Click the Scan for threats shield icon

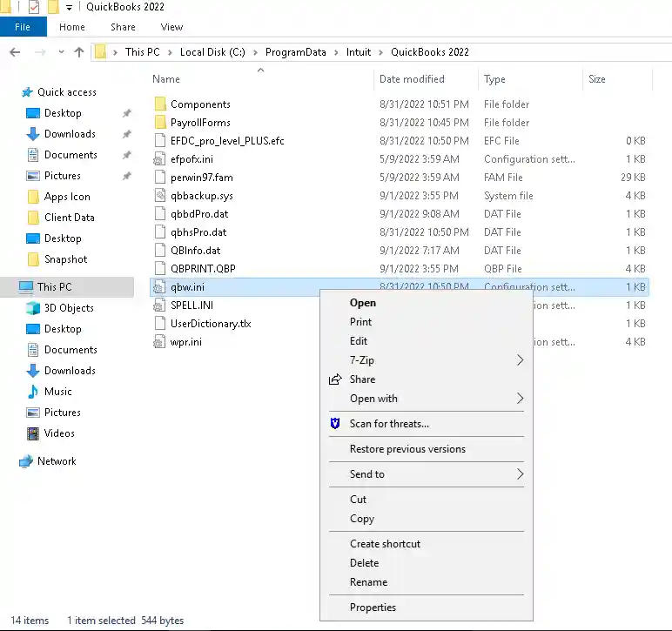[x=335, y=424]
